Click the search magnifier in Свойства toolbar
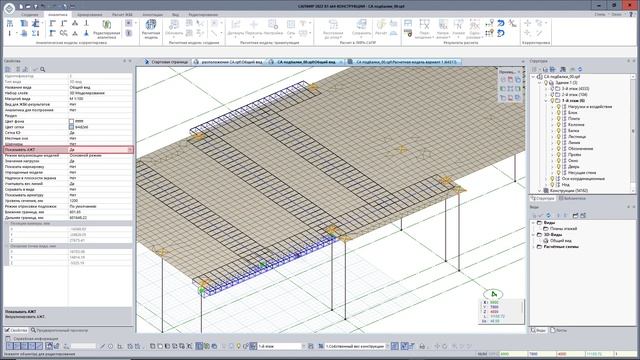640x360 pixels. point(42,69)
